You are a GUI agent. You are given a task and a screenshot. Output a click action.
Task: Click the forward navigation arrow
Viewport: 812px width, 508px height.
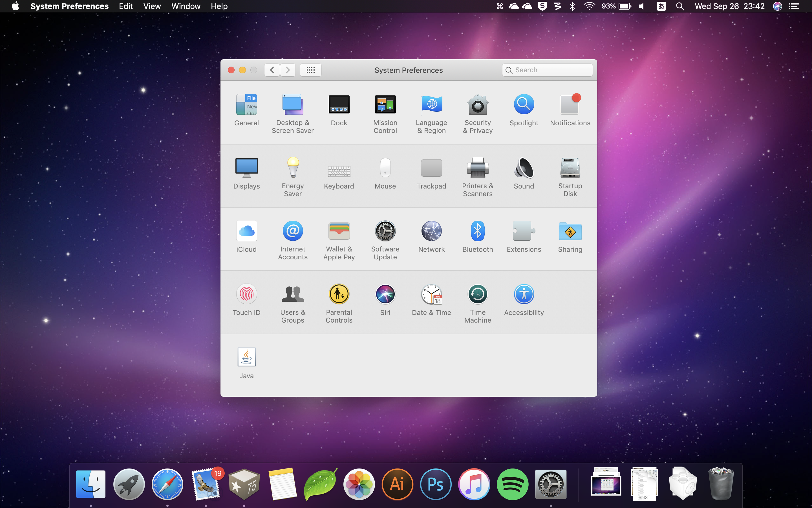pos(288,70)
